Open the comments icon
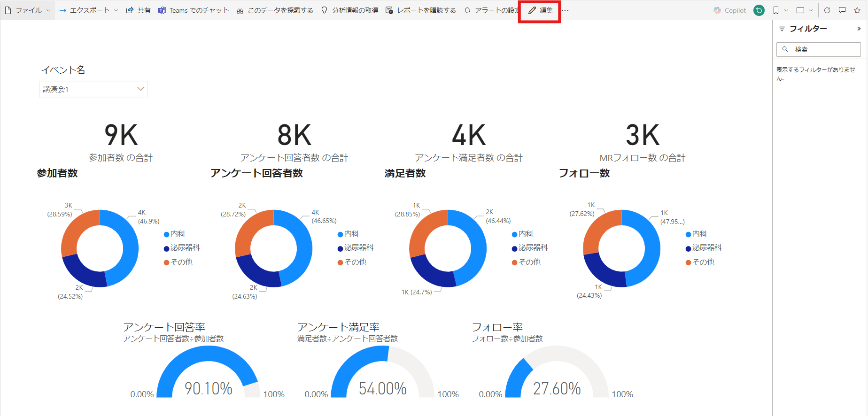Screen dimensions: 868x416 [x=842, y=10]
